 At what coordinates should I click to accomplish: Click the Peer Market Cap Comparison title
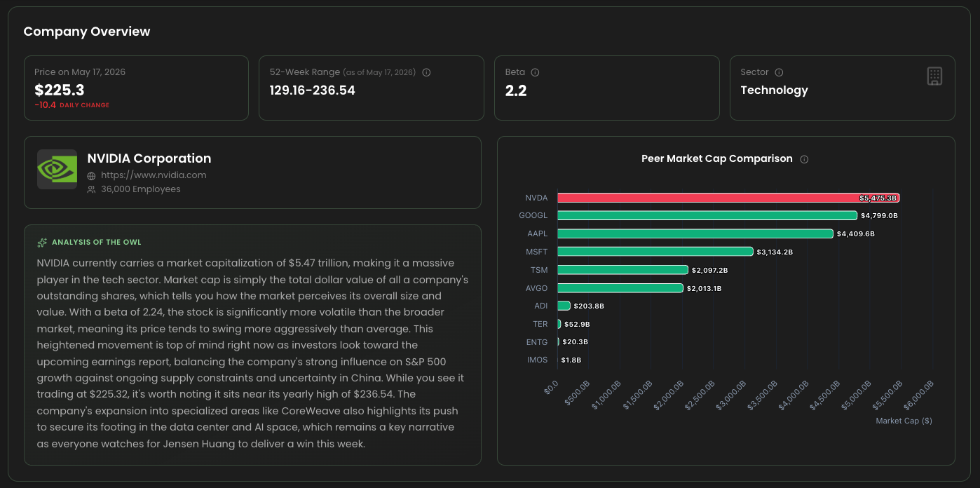717,158
